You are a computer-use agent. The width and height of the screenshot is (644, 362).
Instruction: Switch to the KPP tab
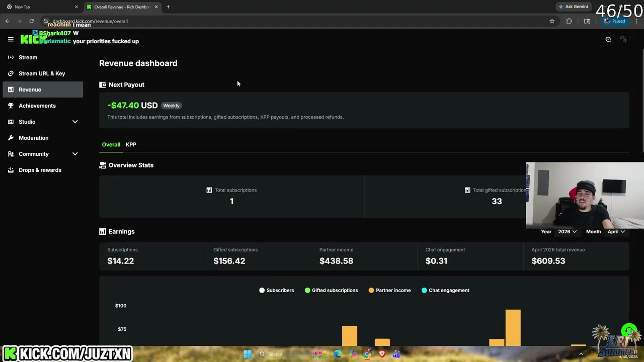[131, 145]
